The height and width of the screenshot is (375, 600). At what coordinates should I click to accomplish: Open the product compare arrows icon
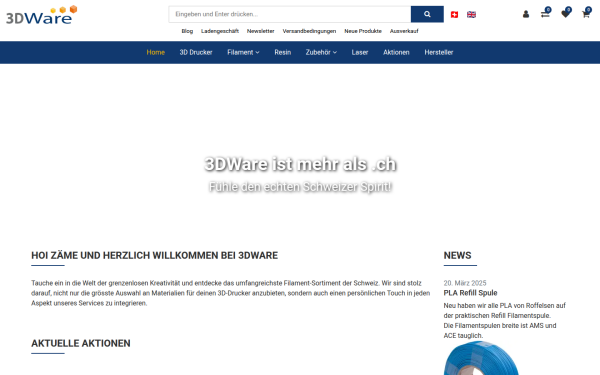click(x=545, y=14)
